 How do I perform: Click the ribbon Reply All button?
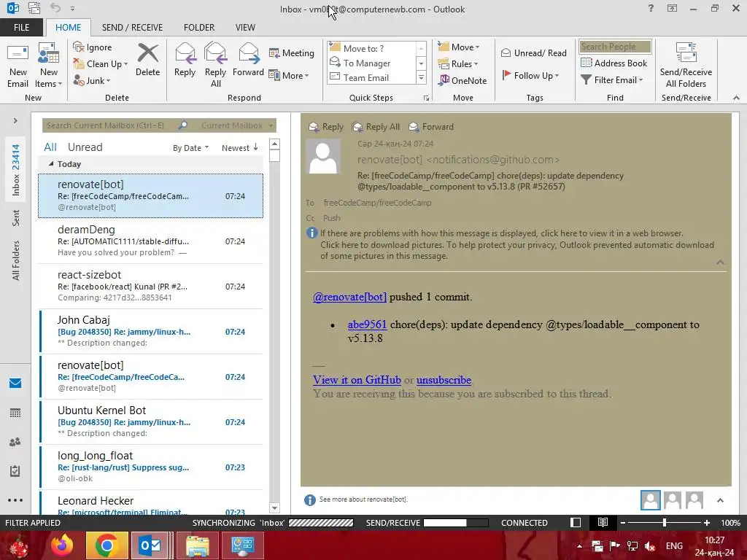[x=215, y=65]
